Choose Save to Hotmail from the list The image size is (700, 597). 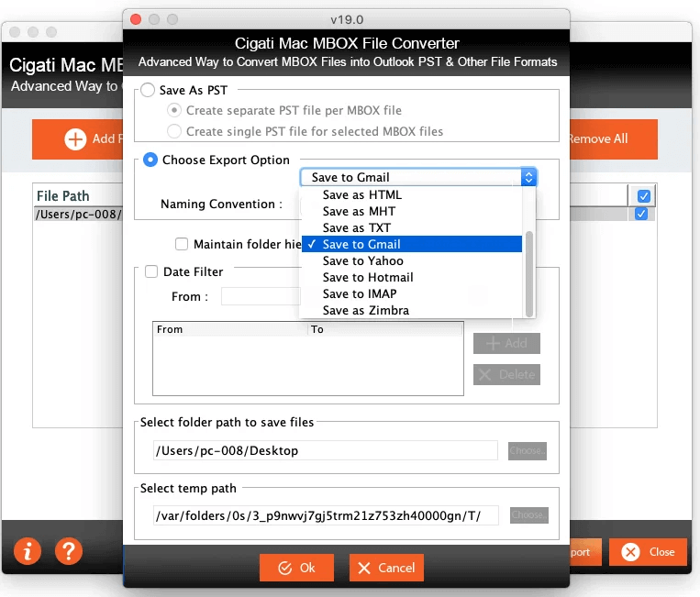pyautogui.click(x=412, y=277)
